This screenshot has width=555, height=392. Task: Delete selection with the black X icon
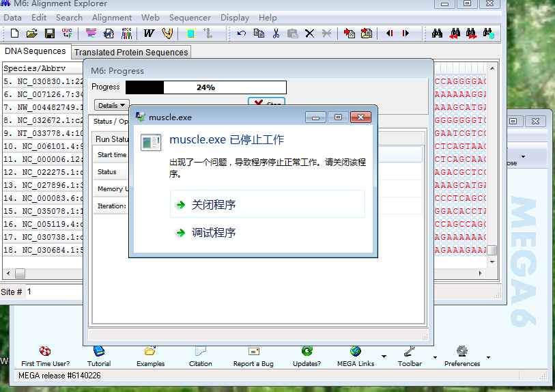click(x=310, y=33)
